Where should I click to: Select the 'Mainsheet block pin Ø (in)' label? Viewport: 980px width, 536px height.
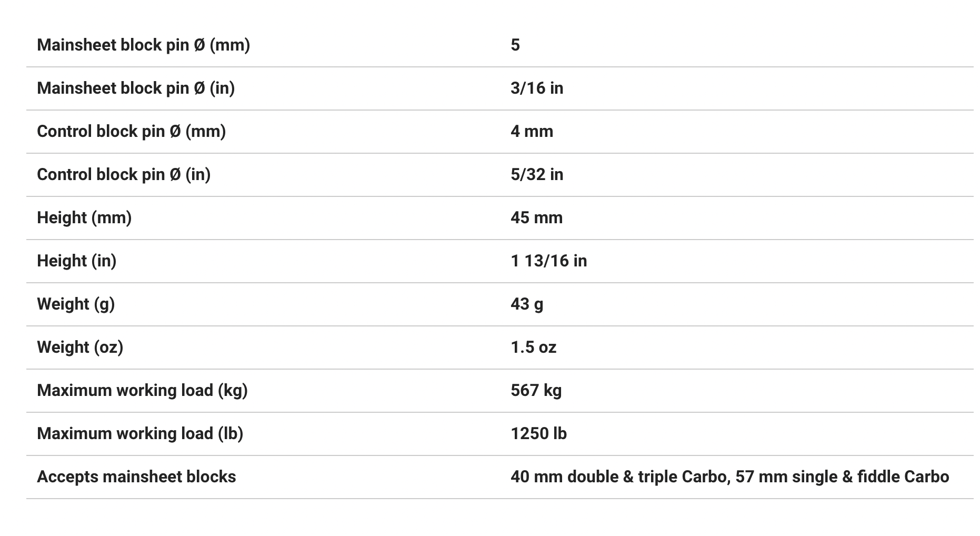tap(136, 88)
